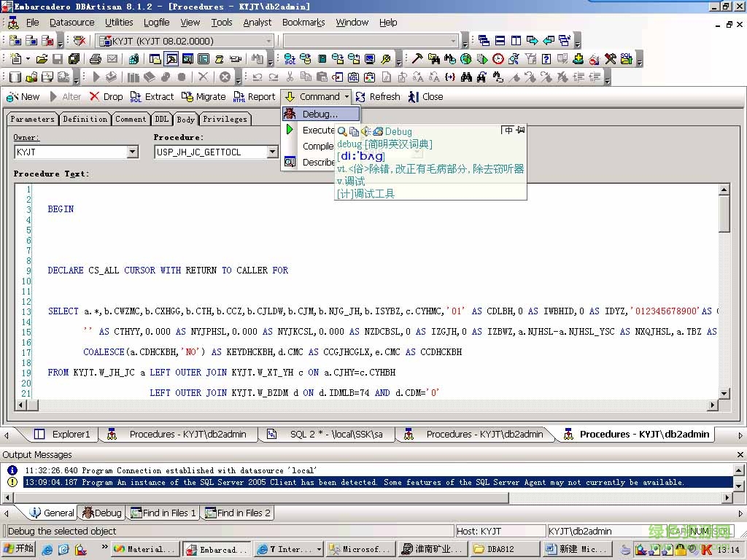
Task: Click the Save icon on the toolbar
Action: click(x=56, y=58)
